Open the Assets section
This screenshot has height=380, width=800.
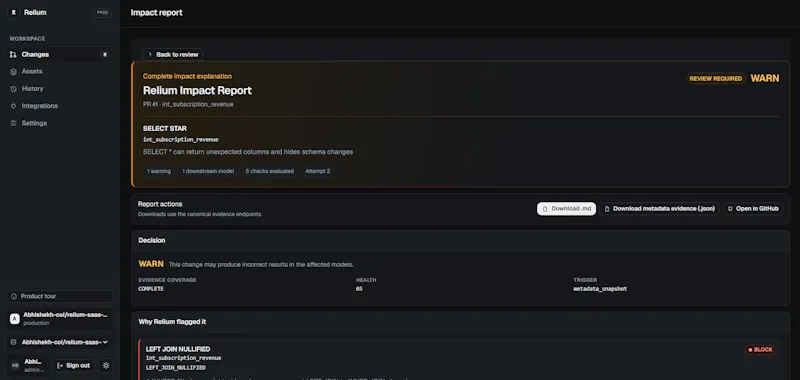point(59,72)
